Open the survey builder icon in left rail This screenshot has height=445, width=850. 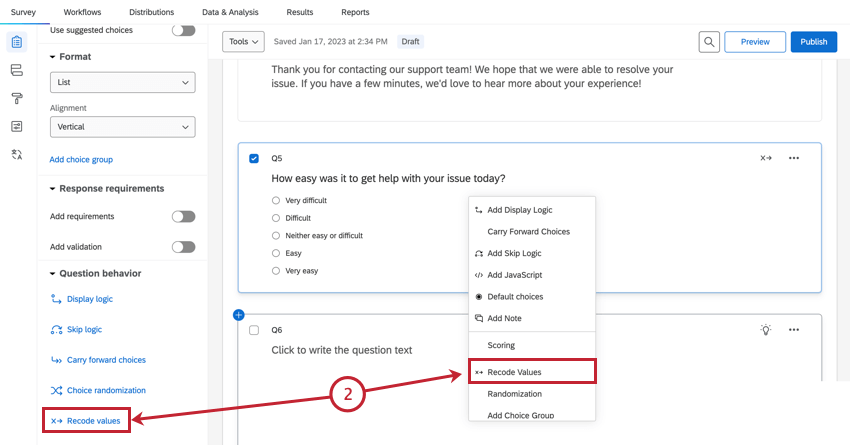click(x=16, y=42)
